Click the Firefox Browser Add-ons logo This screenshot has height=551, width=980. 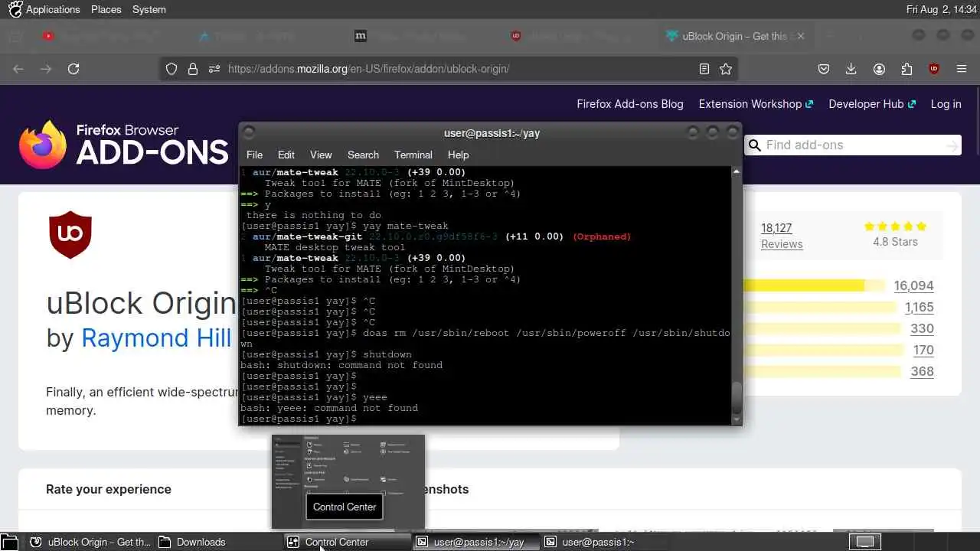click(123, 144)
